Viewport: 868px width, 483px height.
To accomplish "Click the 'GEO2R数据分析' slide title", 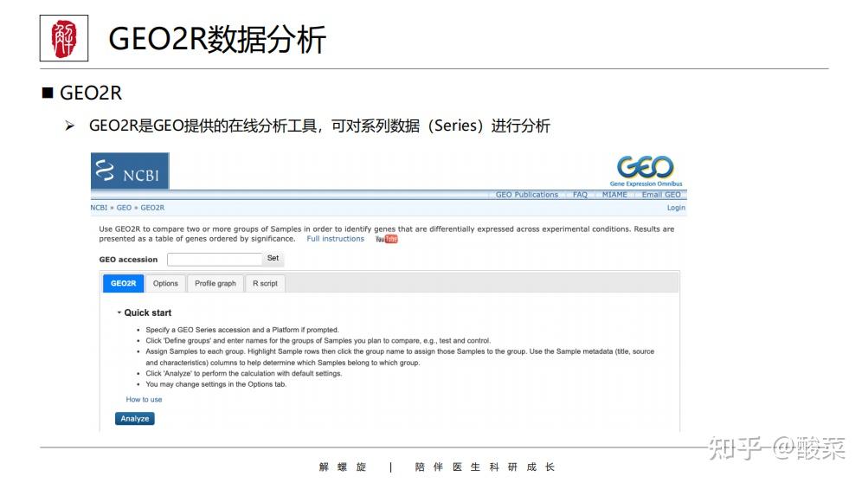I will 217,39.
